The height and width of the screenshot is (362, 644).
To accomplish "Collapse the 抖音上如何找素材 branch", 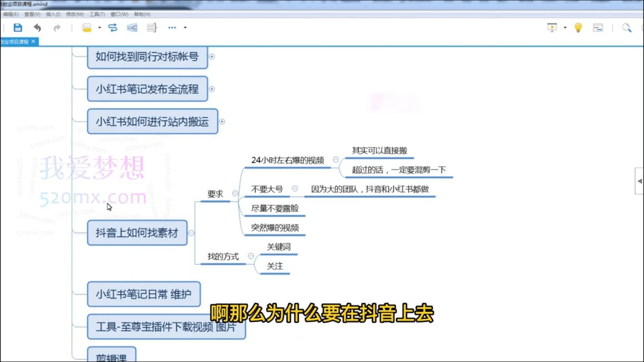I will pyautogui.click(x=191, y=233).
